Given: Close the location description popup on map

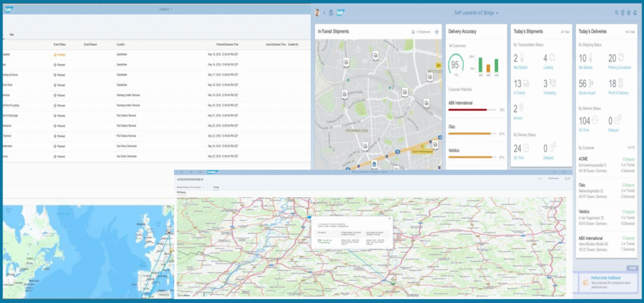Looking at the screenshot, I should (x=389, y=218).
